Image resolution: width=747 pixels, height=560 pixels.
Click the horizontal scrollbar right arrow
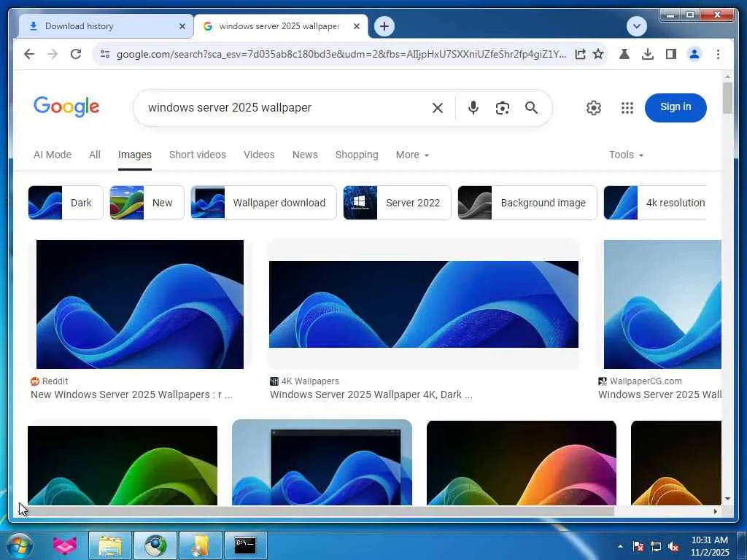[715, 511]
